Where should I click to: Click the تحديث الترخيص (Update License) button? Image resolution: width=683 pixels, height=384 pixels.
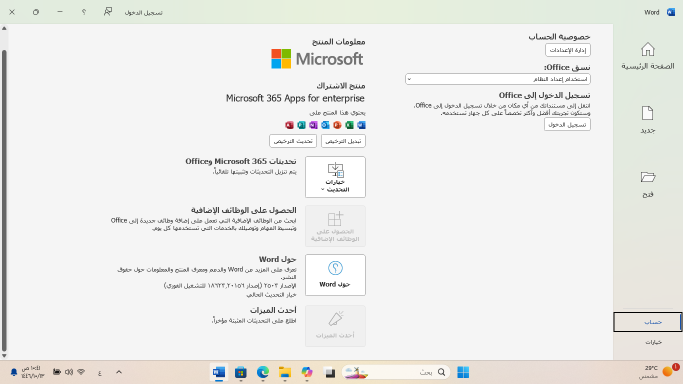[x=293, y=141]
